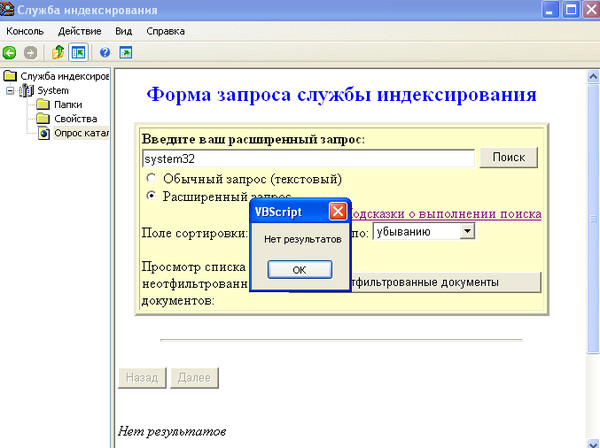Image resolution: width=600 pixels, height=448 pixels.
Task: Click the query input field containing system32
Action: [x=308, y=158]
